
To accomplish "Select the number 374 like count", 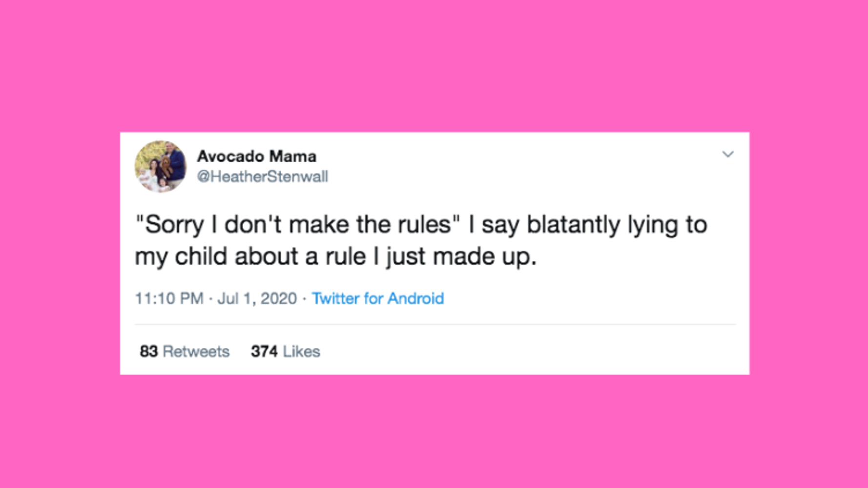I will tap(264, 351).
